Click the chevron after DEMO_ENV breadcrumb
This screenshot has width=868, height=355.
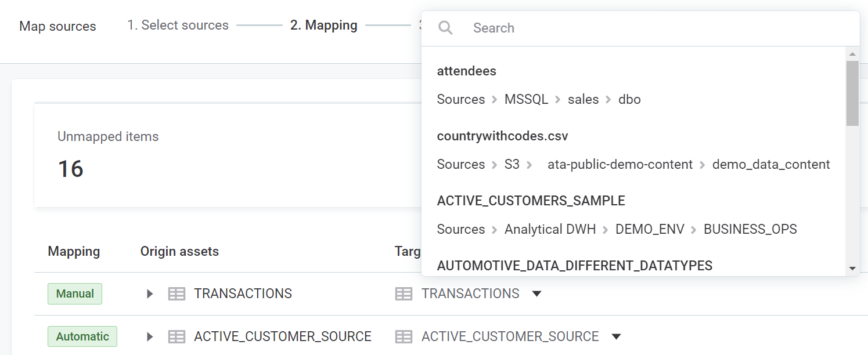tap(693, 229)
